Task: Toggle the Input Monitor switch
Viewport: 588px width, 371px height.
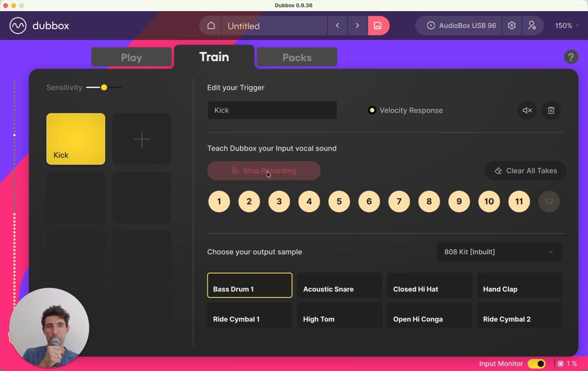Action: (536, 364)
